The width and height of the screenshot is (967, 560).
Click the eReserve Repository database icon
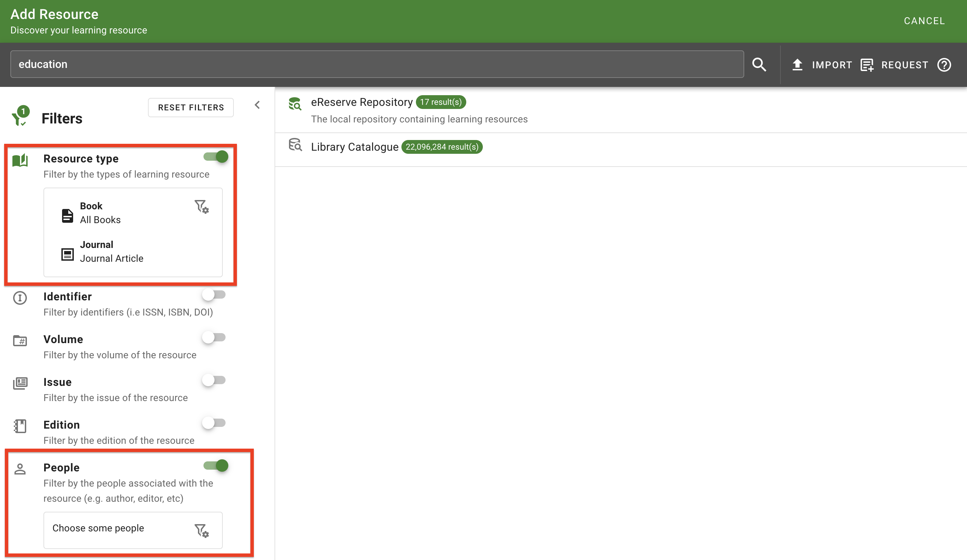295,104
